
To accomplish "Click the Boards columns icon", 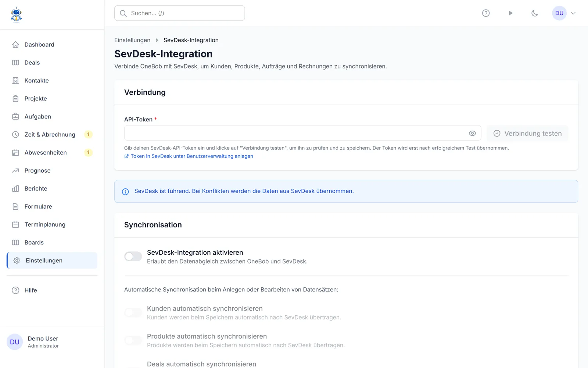I will pyautogui.click(x=15, y=243).
